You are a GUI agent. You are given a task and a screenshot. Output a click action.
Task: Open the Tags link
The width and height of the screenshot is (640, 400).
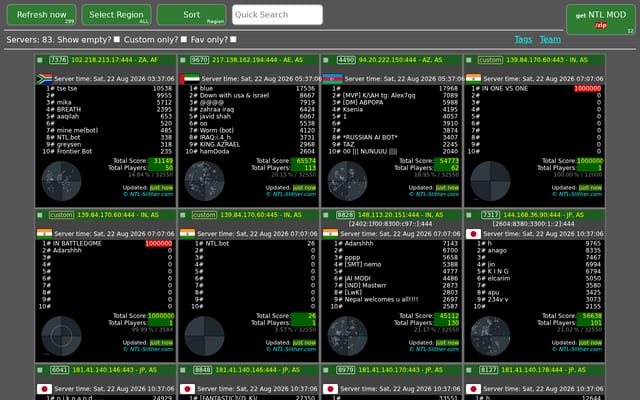point(523,39)
